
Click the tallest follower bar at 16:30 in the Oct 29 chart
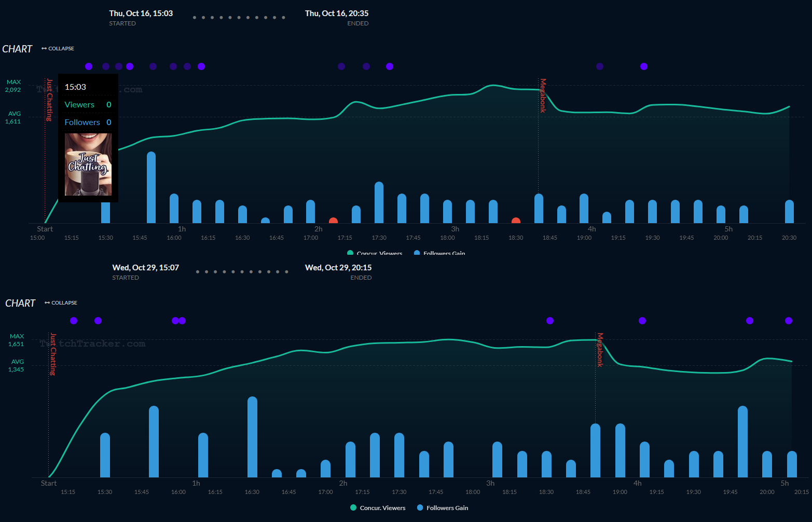pos(252,437)
